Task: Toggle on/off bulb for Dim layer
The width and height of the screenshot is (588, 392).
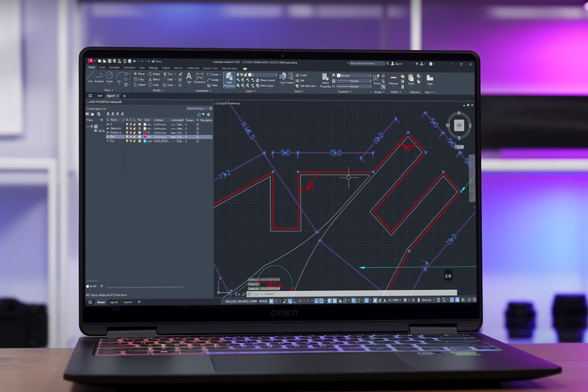Action: pyautogui.click(x=127, y=137)
